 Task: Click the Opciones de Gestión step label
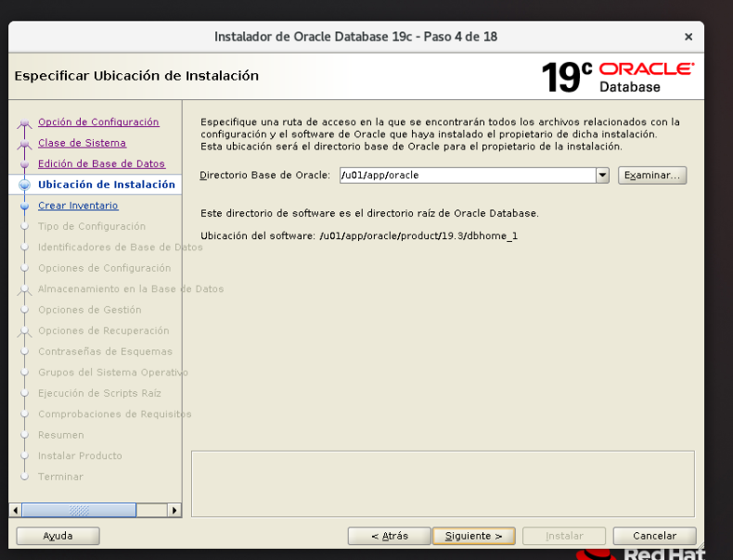90,310
